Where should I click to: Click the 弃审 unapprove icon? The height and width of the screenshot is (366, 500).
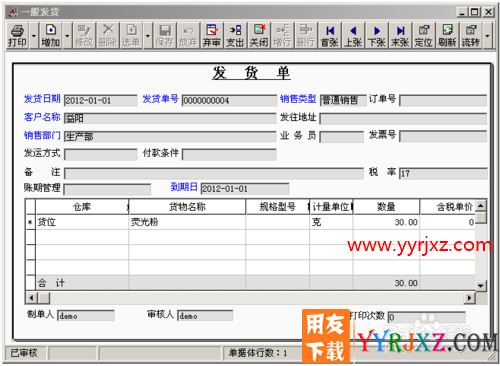coord(212,35)
